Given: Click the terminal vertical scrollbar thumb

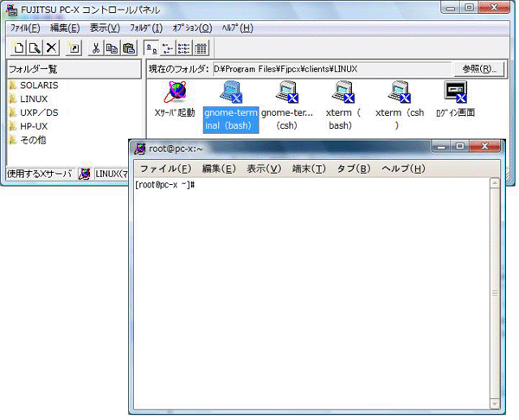Looking at the screenshot, I should click(495, 293).
